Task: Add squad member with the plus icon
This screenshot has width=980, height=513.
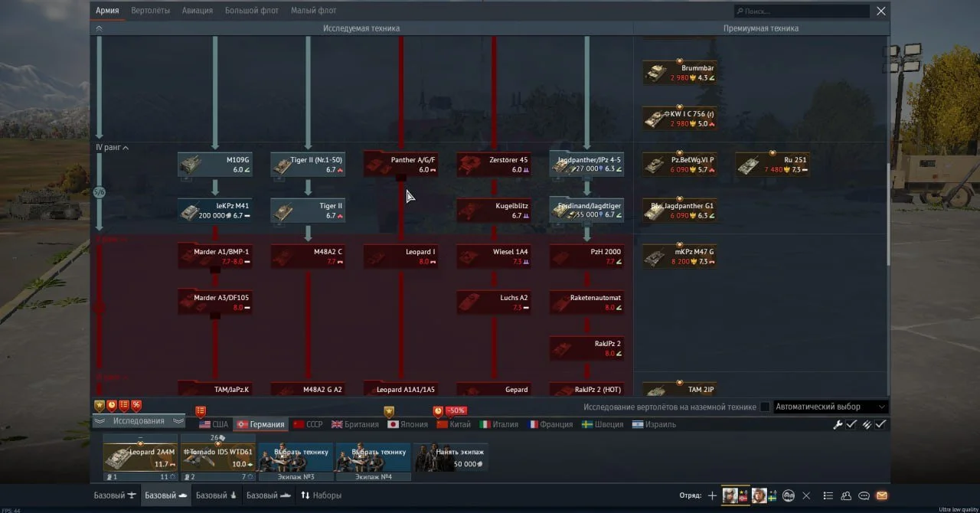Action: [712, 495]
